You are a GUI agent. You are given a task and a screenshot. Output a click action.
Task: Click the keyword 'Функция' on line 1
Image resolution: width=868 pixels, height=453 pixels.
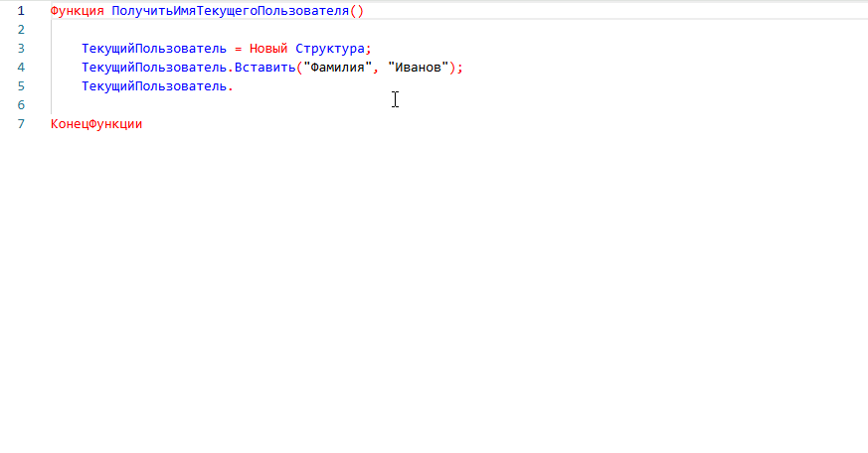point(77,11)
